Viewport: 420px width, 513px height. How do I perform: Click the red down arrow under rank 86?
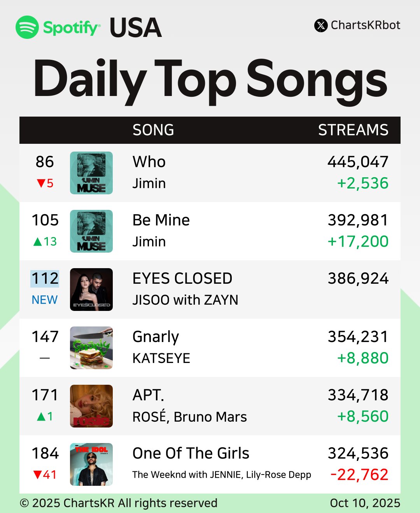point(41,183)
